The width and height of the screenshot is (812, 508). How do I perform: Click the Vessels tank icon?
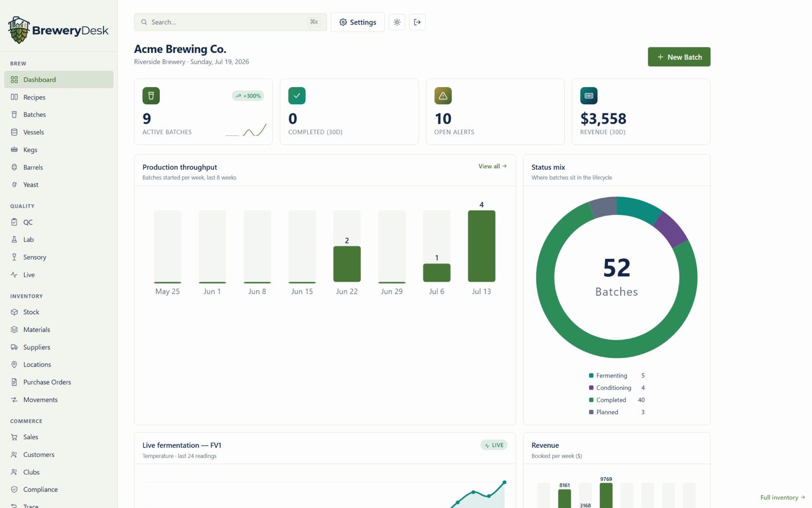click(14, 132)
